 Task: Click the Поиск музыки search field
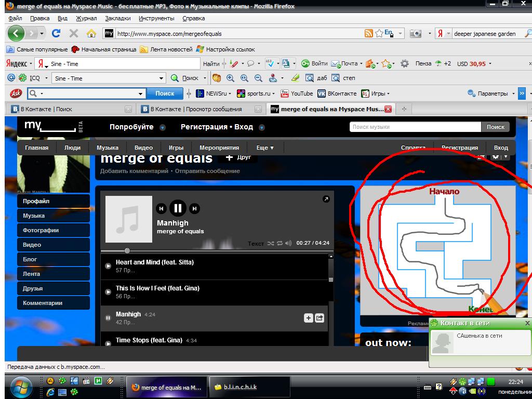pos(415,127)
